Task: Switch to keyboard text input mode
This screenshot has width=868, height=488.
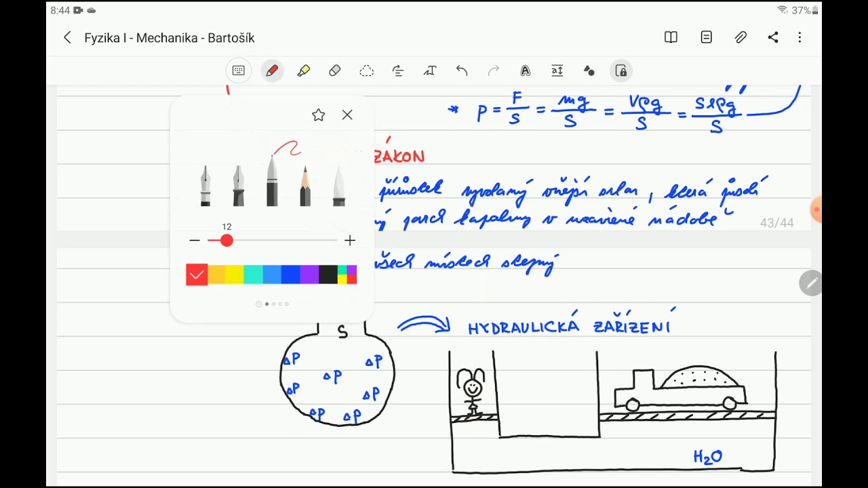Action: click(238, 70)
